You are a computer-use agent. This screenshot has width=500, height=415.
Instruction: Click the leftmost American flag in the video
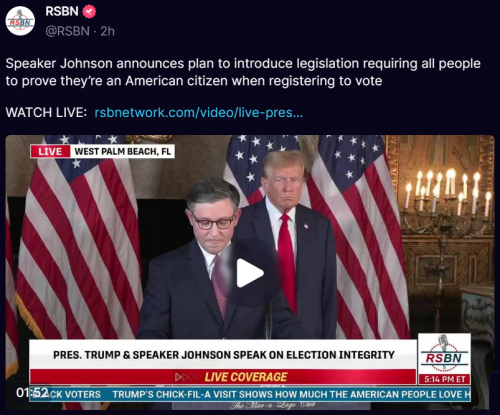[x=78, y=240]
